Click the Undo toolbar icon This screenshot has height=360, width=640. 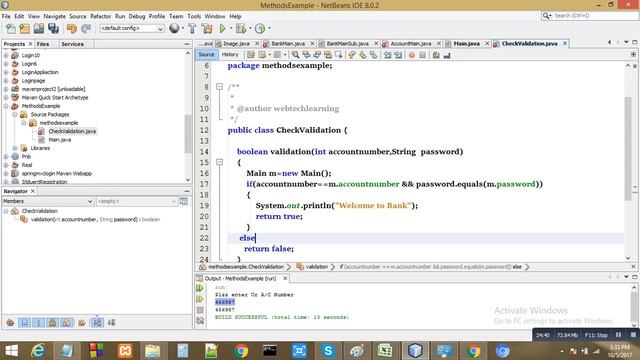(72, 29)
